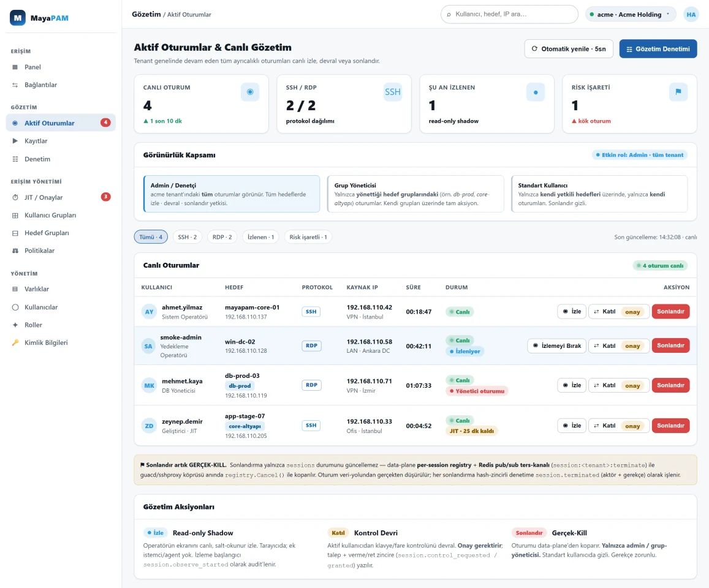Click the Risk İşareti flag icon

coord(678,92)
